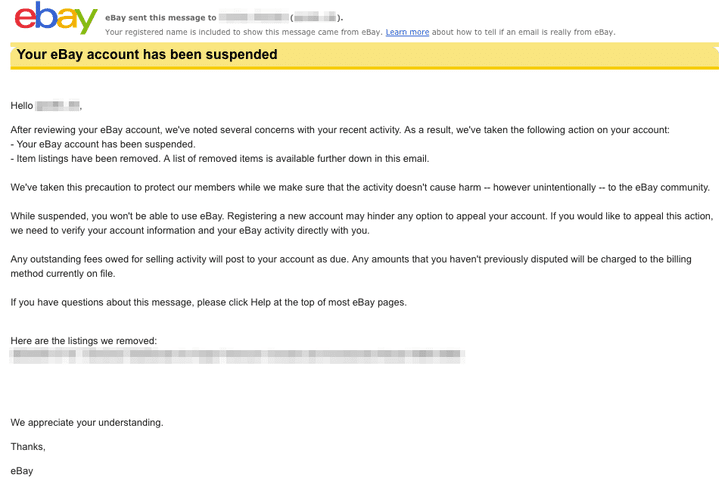This screenshot has width=728, height=481.
Task: Click the 'We appreciate your understanding' line
Action: point(87,422)
